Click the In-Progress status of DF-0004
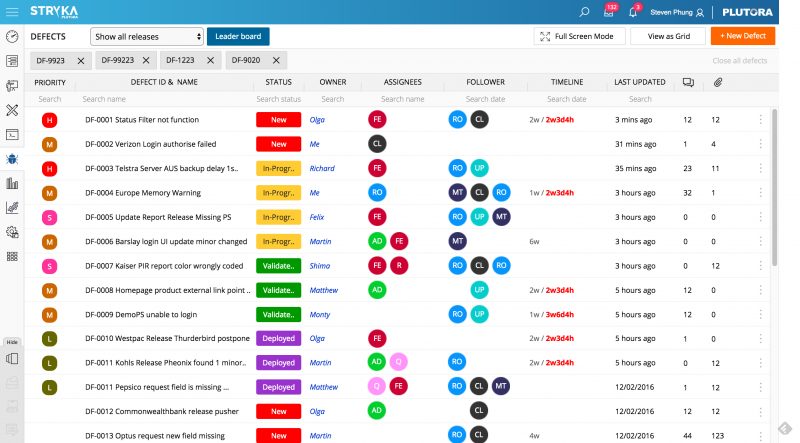 [x=278, y=192]
